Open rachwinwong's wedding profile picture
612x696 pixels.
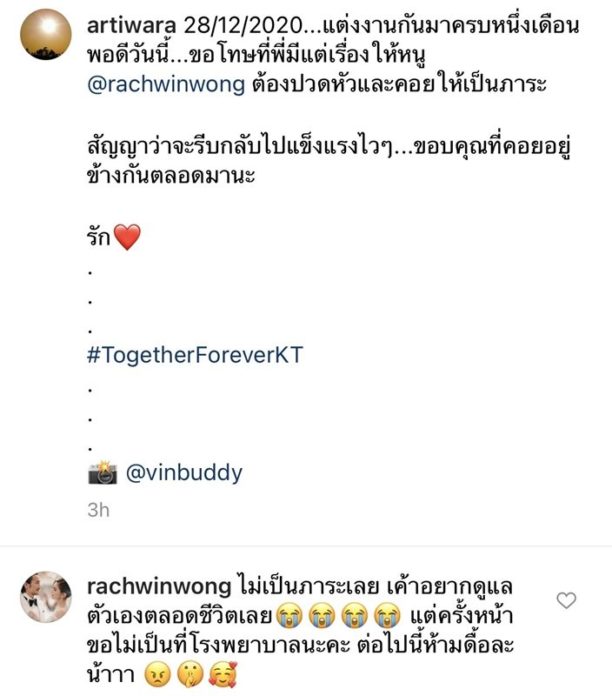coord(46,597)
